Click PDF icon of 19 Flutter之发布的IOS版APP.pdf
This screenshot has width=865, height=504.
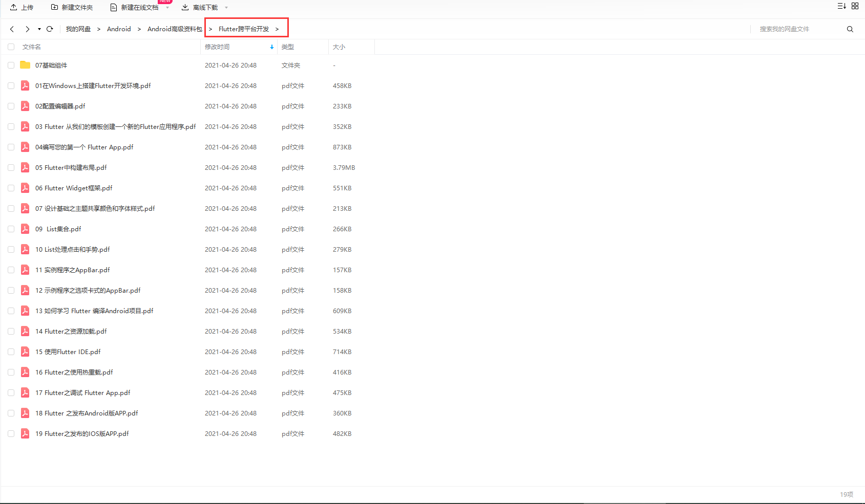(25, 433)
